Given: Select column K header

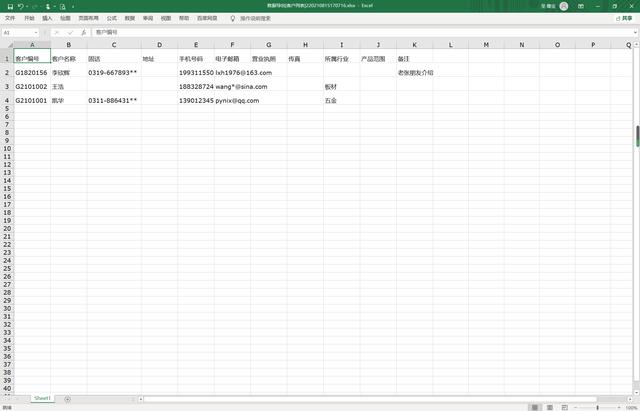Looking at the screenshot, I should point(415,45).
